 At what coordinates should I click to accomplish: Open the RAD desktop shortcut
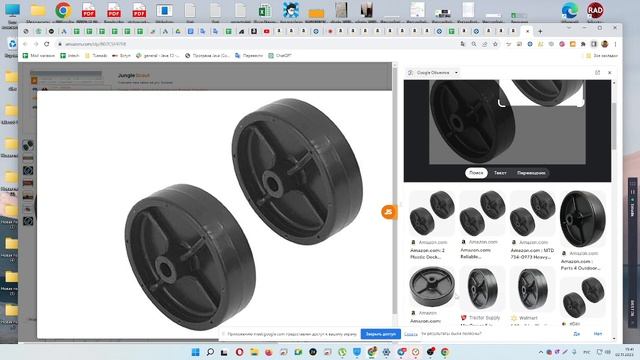595,11
